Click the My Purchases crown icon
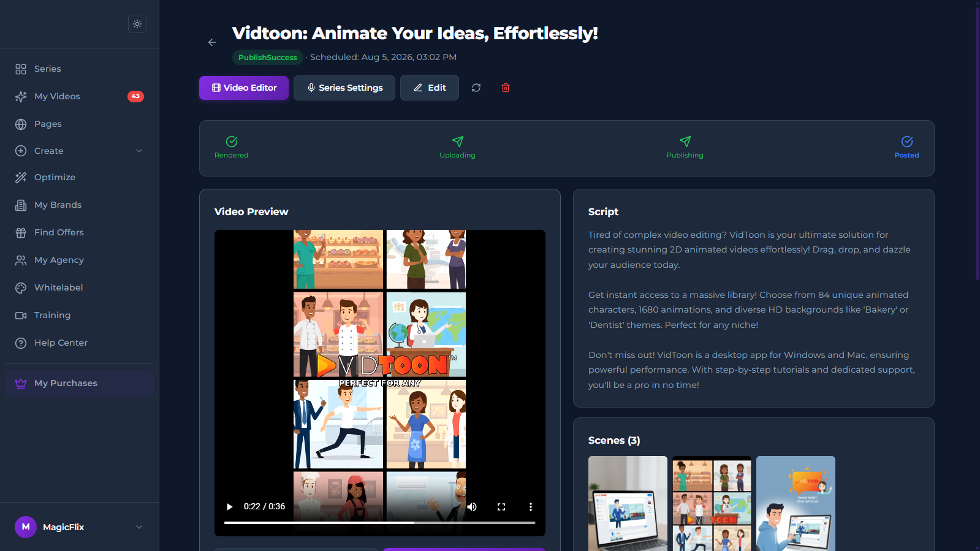The image size is (980, 551). click(21, 383)
